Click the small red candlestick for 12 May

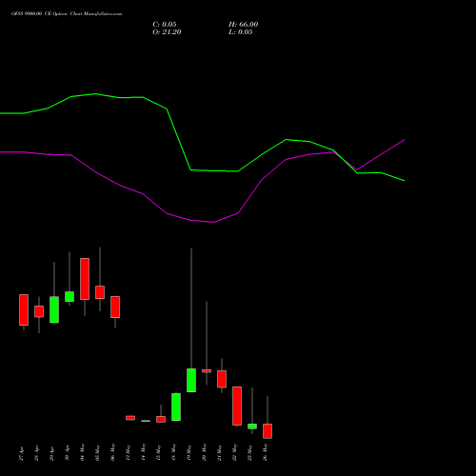130,418
